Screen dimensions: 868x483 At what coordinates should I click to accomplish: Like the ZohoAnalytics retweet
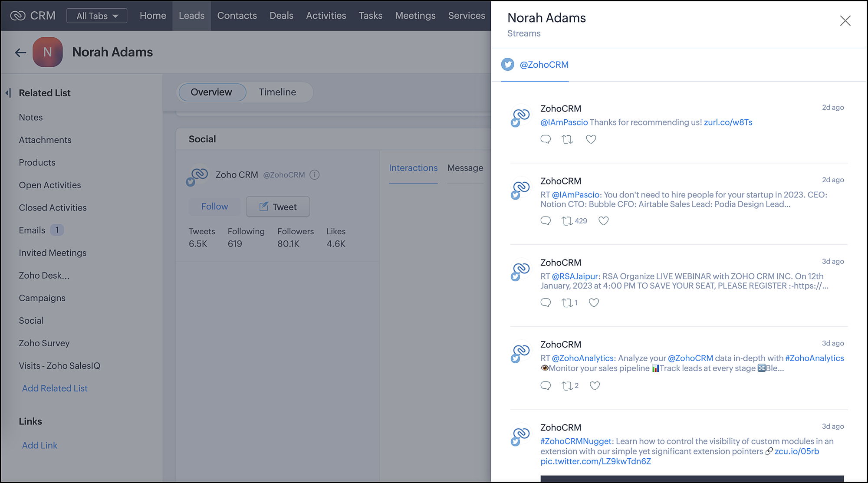pyautogui.click(x=595, y=386)
